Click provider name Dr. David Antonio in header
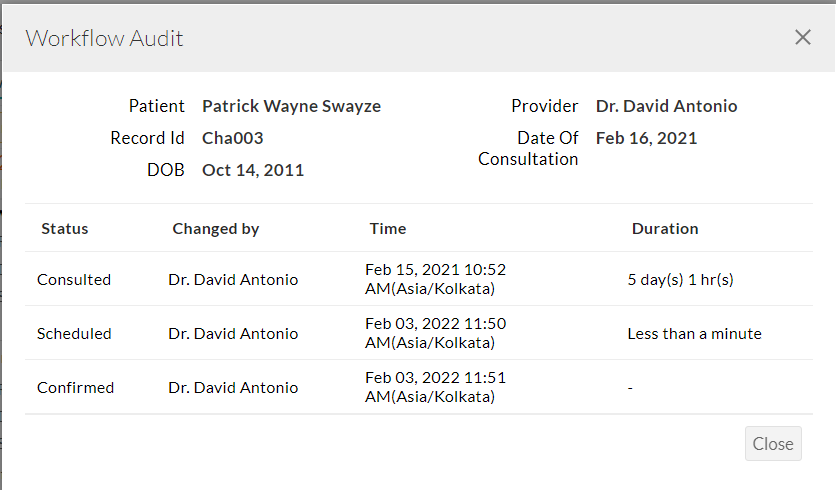The width and height of the screenshot is (836, 490). tap(666, 106)
